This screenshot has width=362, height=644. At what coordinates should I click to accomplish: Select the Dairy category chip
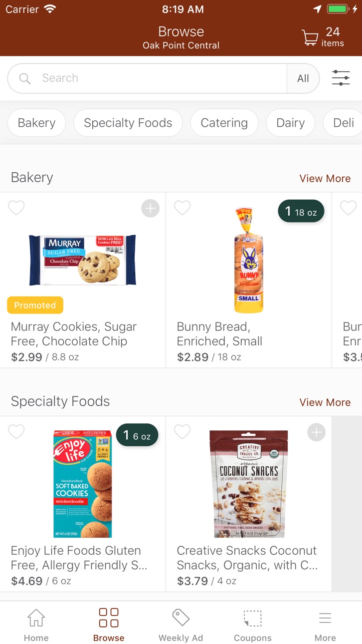click(x=291, y=123)
